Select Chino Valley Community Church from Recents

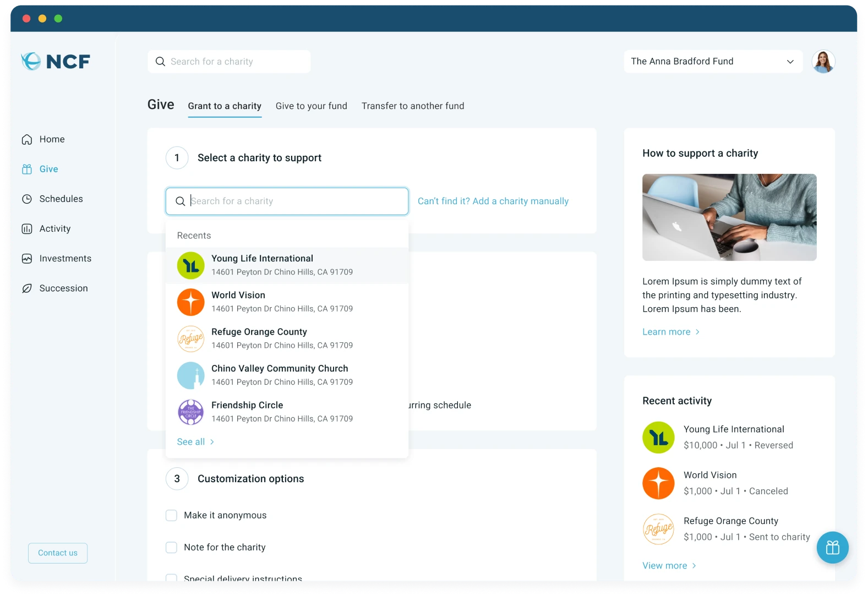click(287, 375)
